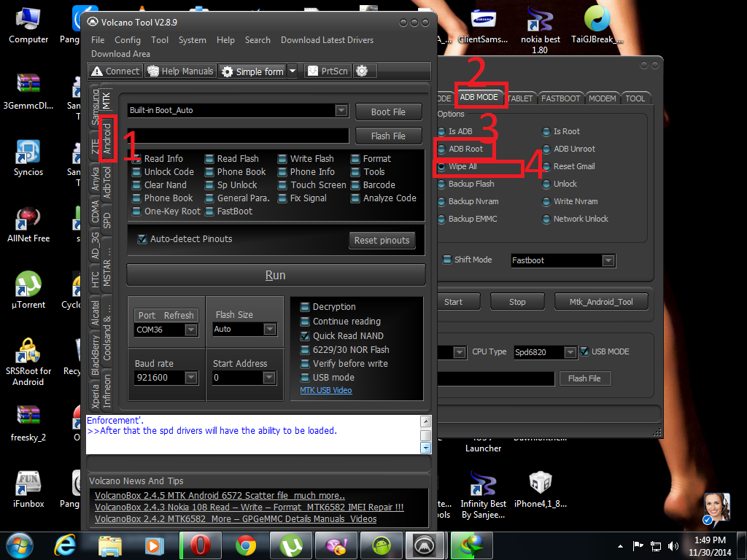Select the Android side tab
The image size is (747, 560).
108,139
